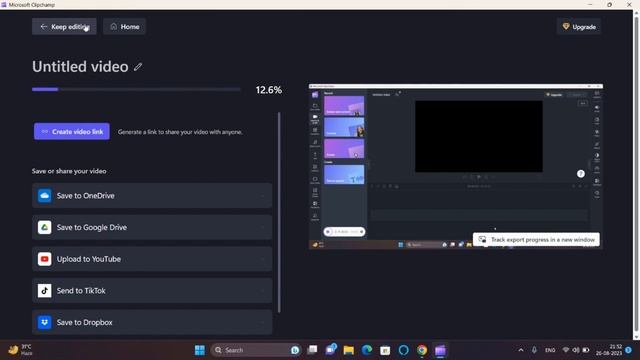The height and width of the screenshot is (360, 640).
Task: Show hidden system tray icons
Action: [x=521, y=350]
